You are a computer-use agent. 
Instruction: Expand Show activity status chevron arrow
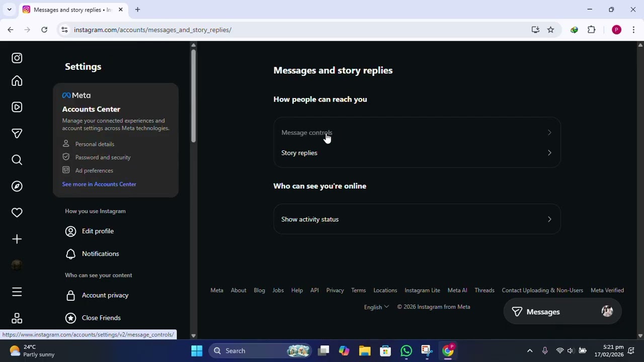point(549,219)
